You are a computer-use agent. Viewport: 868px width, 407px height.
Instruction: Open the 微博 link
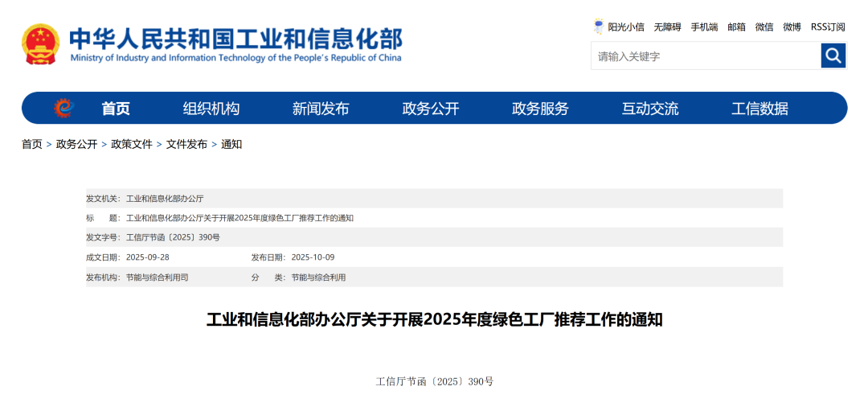click(792, 27)
